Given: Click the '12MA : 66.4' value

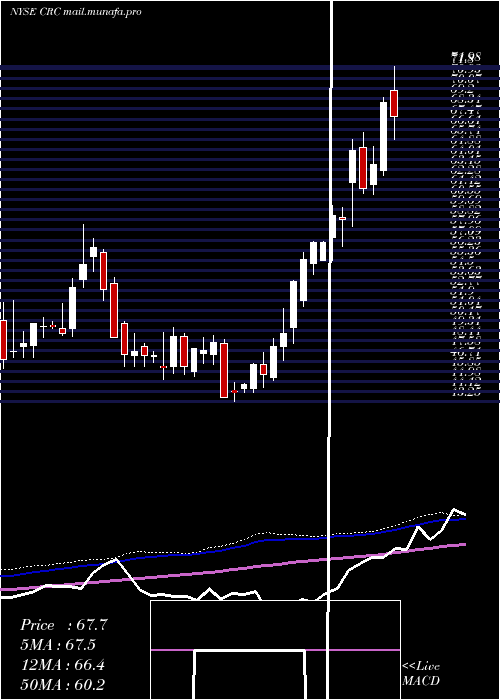Looking at the screenshot, I should (x=62, y=664).
